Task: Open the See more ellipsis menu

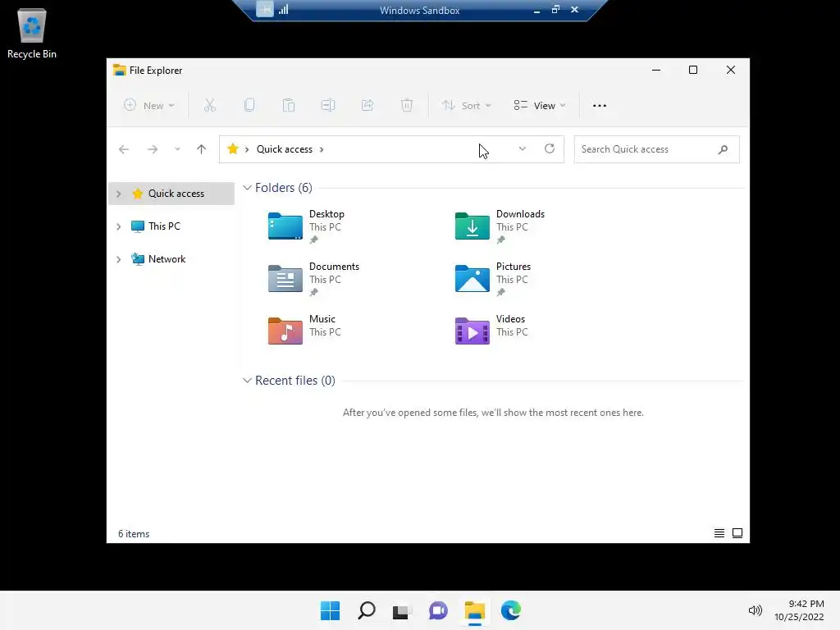Action: (x=600, y=106)
